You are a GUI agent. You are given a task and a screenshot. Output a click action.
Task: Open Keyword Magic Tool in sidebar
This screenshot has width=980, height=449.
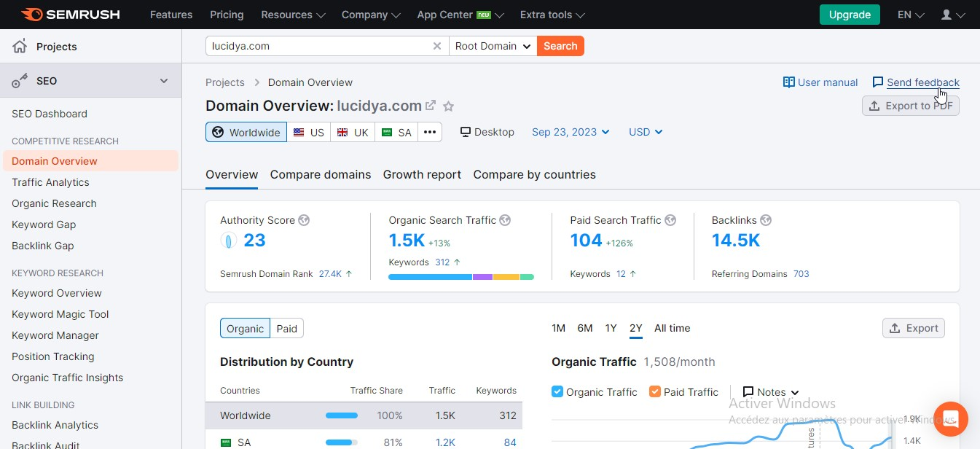click(60, 314)
